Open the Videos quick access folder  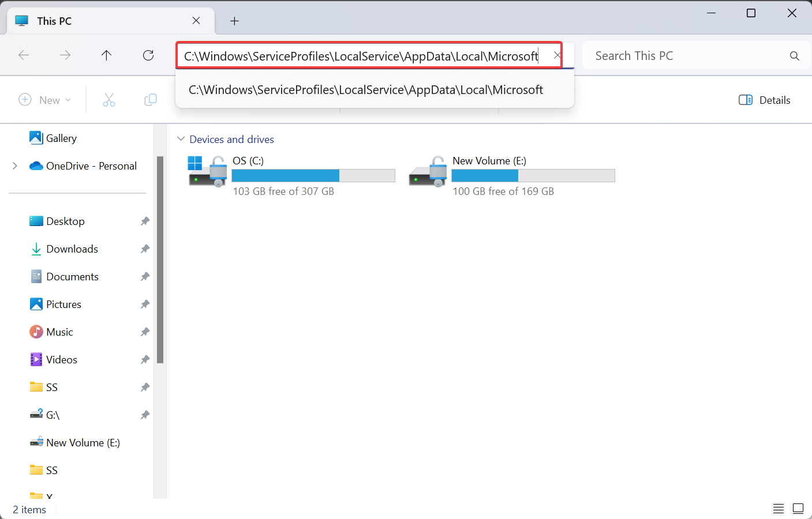[x=53, y=360]
